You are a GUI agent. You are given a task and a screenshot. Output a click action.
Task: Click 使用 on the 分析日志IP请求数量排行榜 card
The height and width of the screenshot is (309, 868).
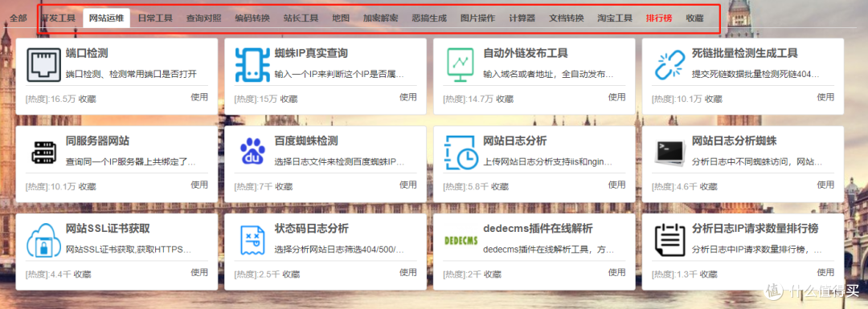[x=826, y=273]
